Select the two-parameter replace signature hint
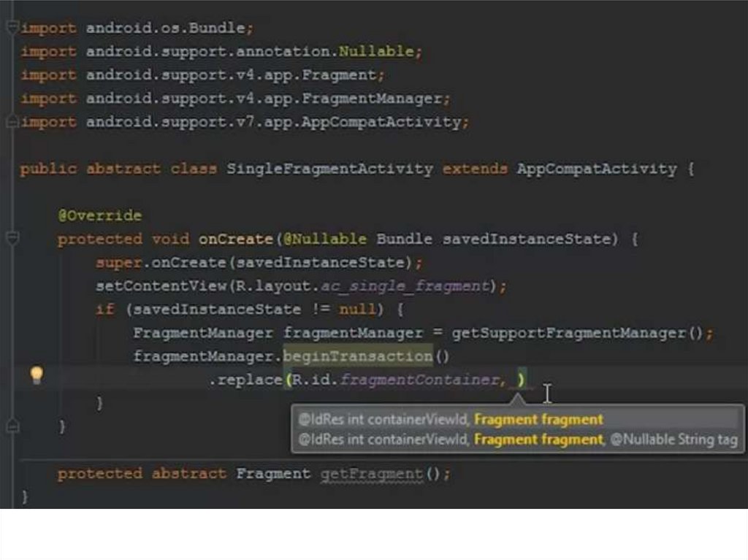The image size is (748, 560). pyautogui.click(x=451, y=420)
